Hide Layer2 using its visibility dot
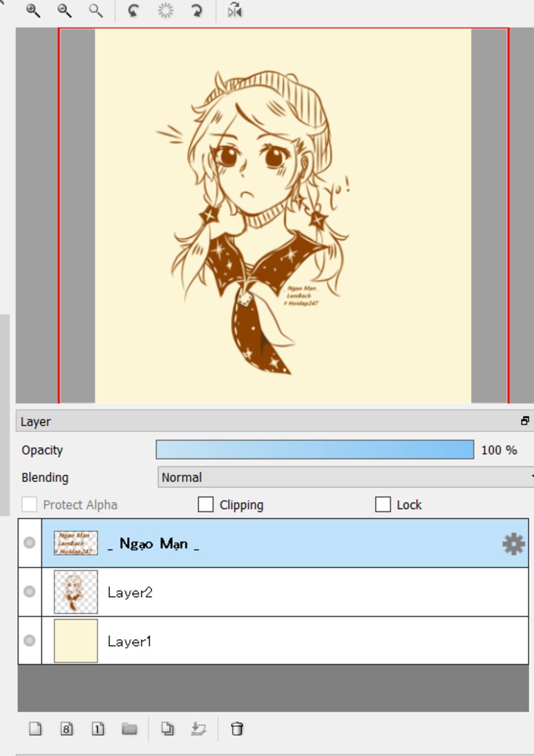The height and width of the screenshot is (756, 534). pyautogui.click(x=30, y=591)
